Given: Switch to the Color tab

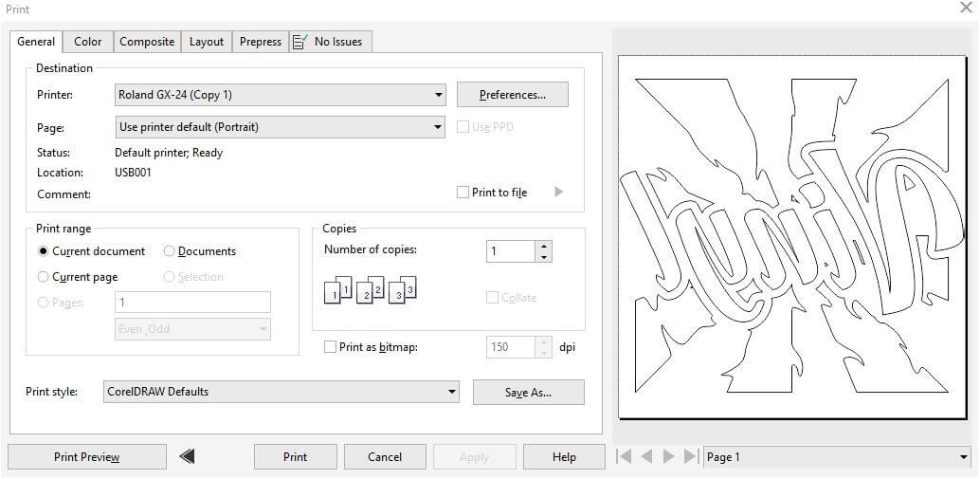Looking at the screenshot, I should click(88, 42).
